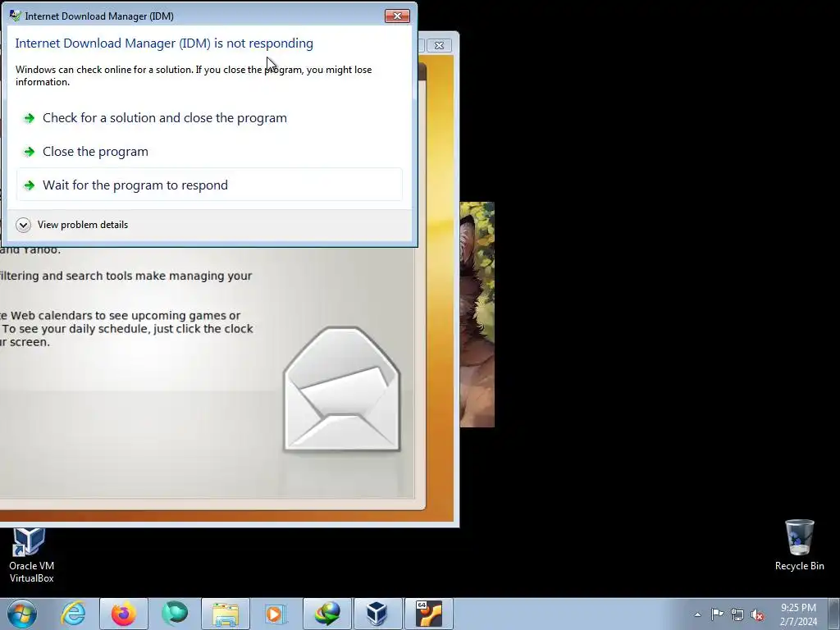Click the animal picture thumbnail on desktop
The width and height of the screenshot is (840, 630).
[477, 314]
